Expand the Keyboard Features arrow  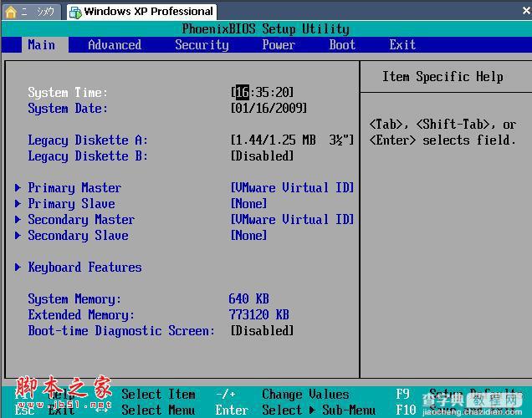[x=18, y=268]
